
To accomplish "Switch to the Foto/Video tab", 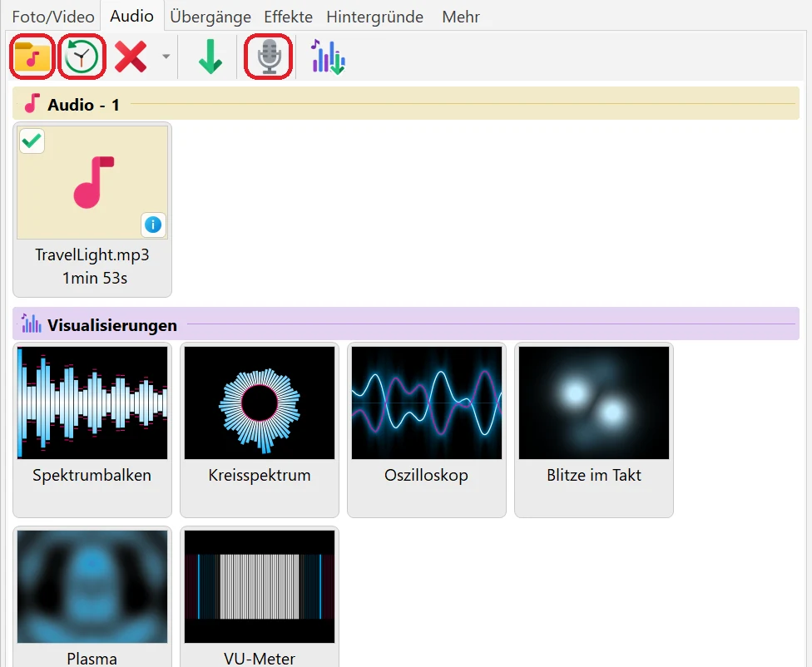I will 53,17.
